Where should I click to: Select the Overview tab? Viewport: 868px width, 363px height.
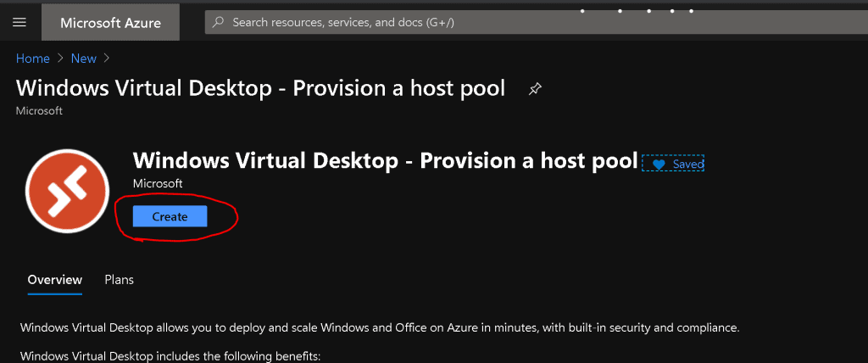55,280
